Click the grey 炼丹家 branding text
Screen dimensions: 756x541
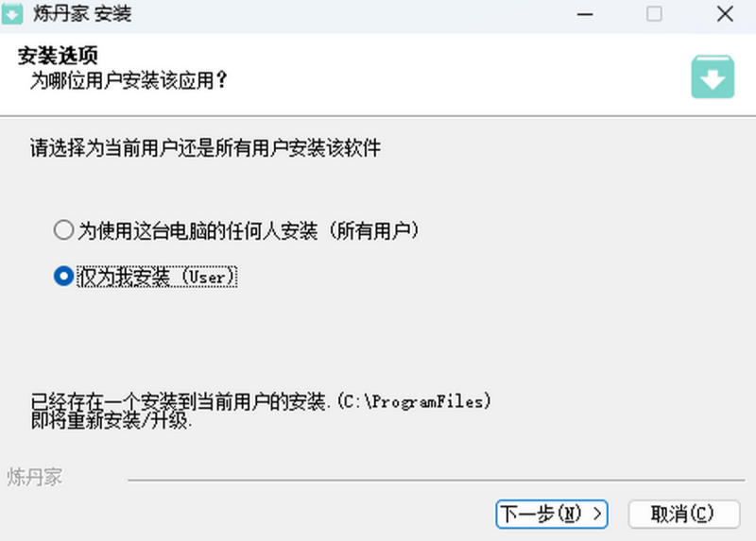point(35,477)
